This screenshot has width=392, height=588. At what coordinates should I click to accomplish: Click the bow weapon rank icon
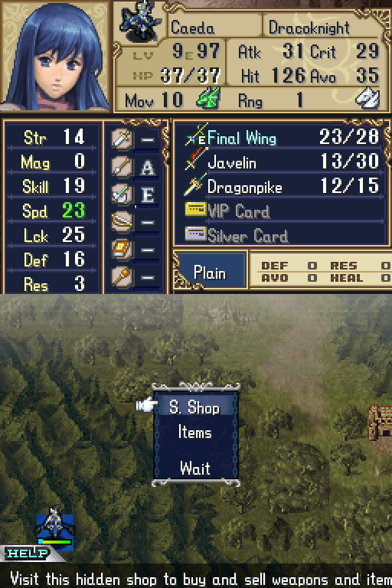point(122,222)
